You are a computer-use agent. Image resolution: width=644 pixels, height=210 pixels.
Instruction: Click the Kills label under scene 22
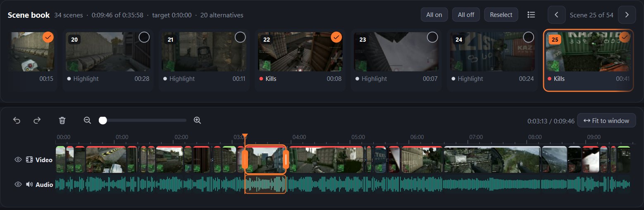pyautogui.click(x=270, y=78)
